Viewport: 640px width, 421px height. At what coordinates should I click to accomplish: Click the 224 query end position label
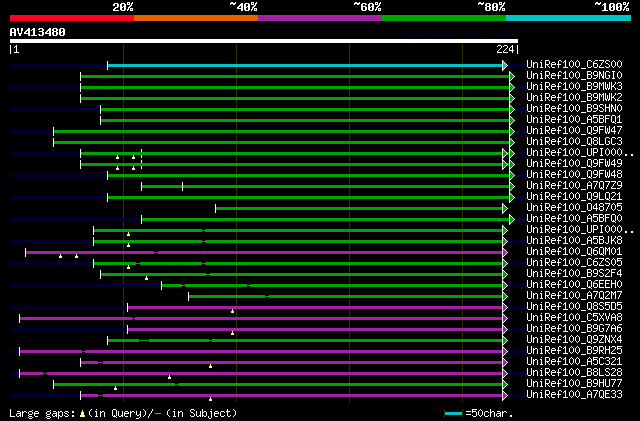(x=505, y=49)
